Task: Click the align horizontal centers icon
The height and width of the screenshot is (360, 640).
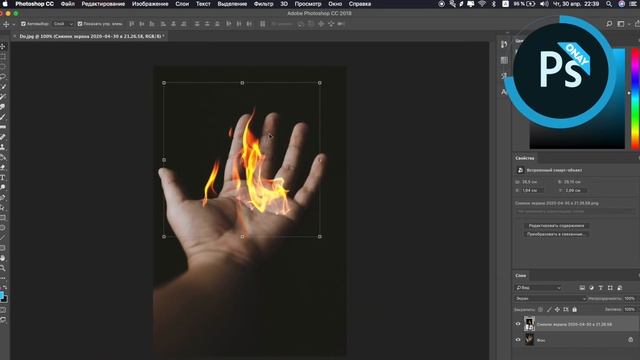Action: (173, 24)
